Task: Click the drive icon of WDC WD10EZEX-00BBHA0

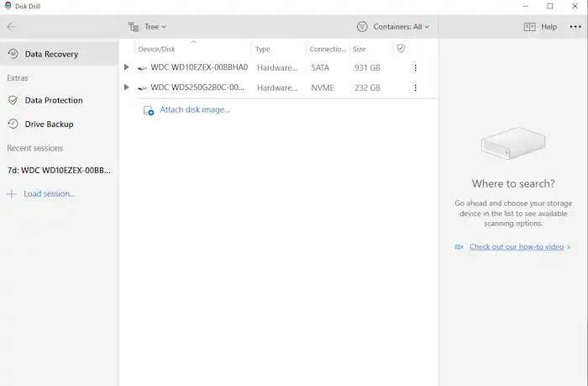Action: click(143, 68)
